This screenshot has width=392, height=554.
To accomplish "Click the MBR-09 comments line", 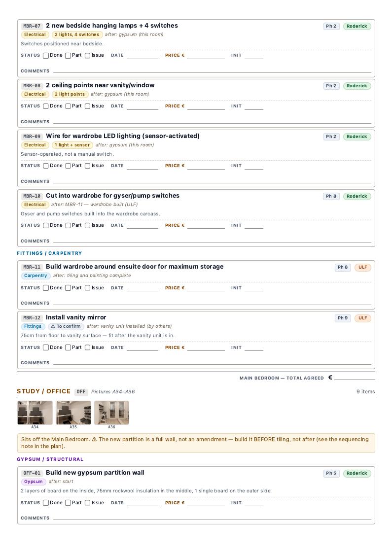I will pos(212,181).
